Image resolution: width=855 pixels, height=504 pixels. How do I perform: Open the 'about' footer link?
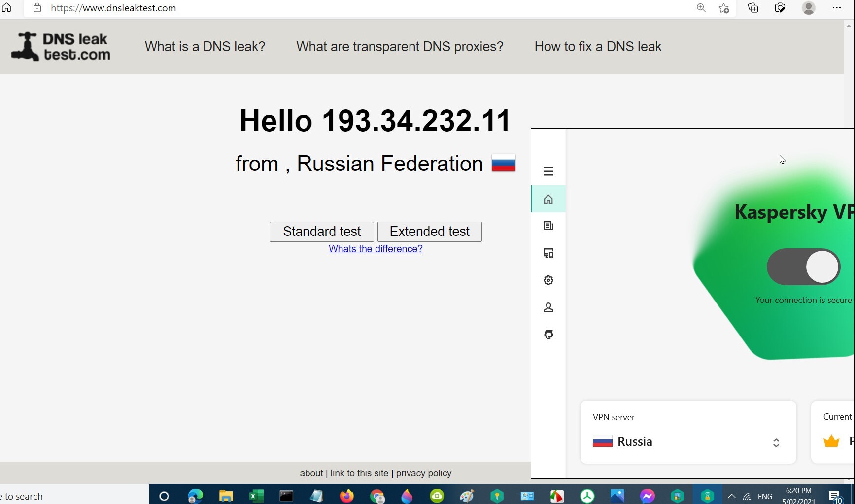pos(311,473)
